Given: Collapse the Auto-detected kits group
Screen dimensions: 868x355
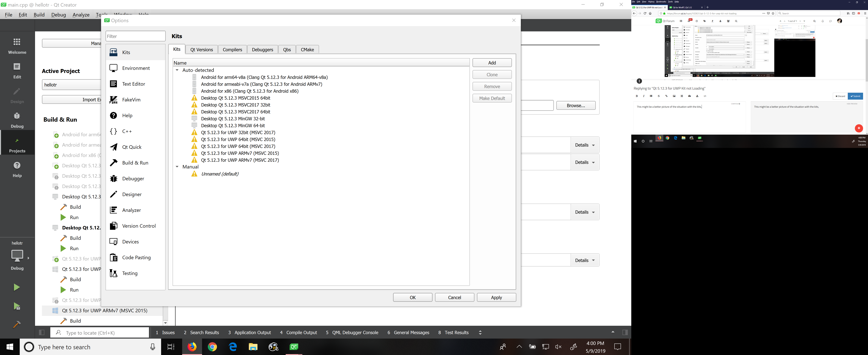Looking at the screenshot, I should click(178, 70).
